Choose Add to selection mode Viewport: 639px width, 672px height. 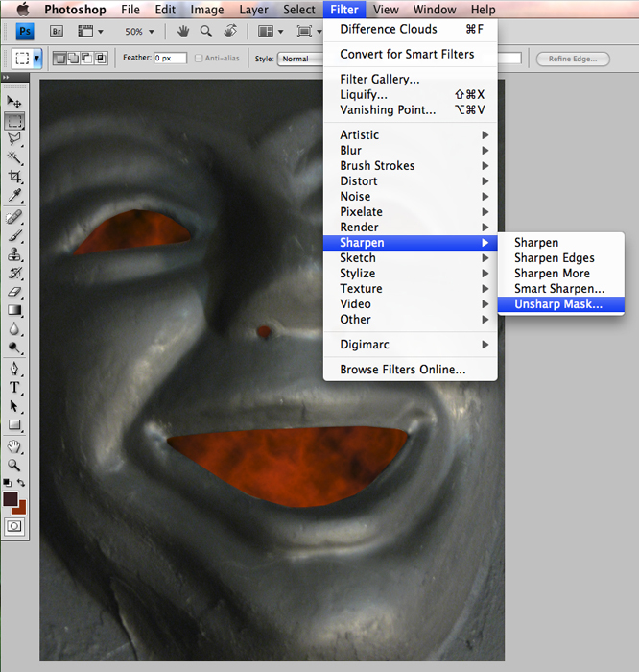73,59
